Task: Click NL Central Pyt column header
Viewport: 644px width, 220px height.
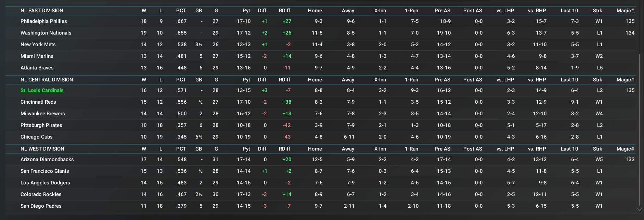Action: coord(246,80)
